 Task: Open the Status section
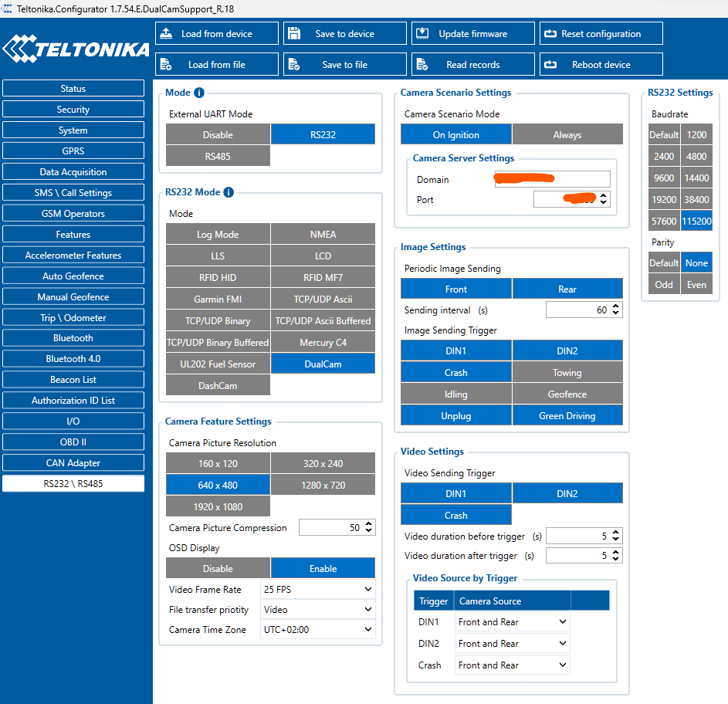[73, 88]
